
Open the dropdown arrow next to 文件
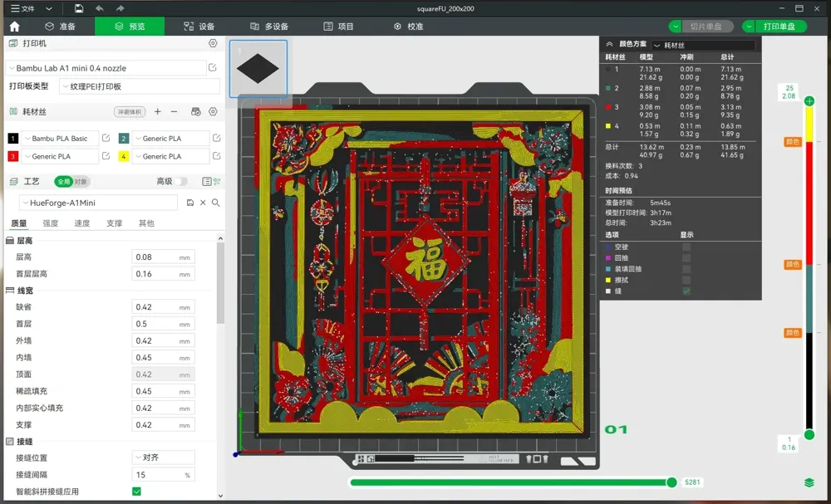click(x=49, y=8)
